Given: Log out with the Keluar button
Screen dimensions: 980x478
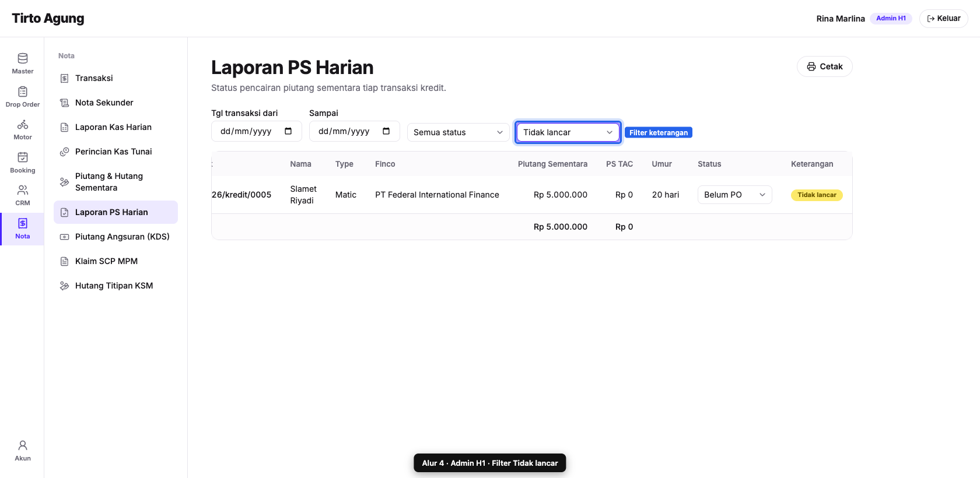Looking at the screenshot, I should (943, 19).
